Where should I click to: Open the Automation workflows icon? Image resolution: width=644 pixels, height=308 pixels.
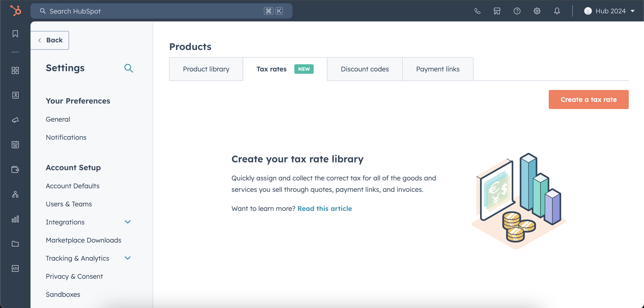(x=15, y=194)
